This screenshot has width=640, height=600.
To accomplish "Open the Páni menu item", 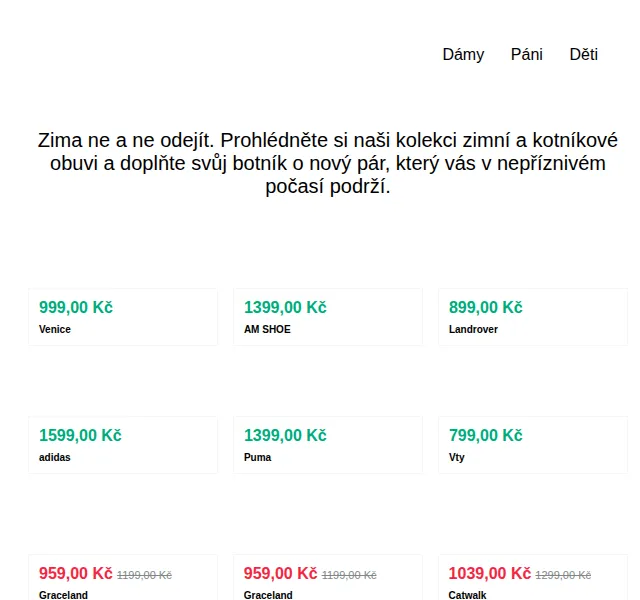I will (527, 55).
